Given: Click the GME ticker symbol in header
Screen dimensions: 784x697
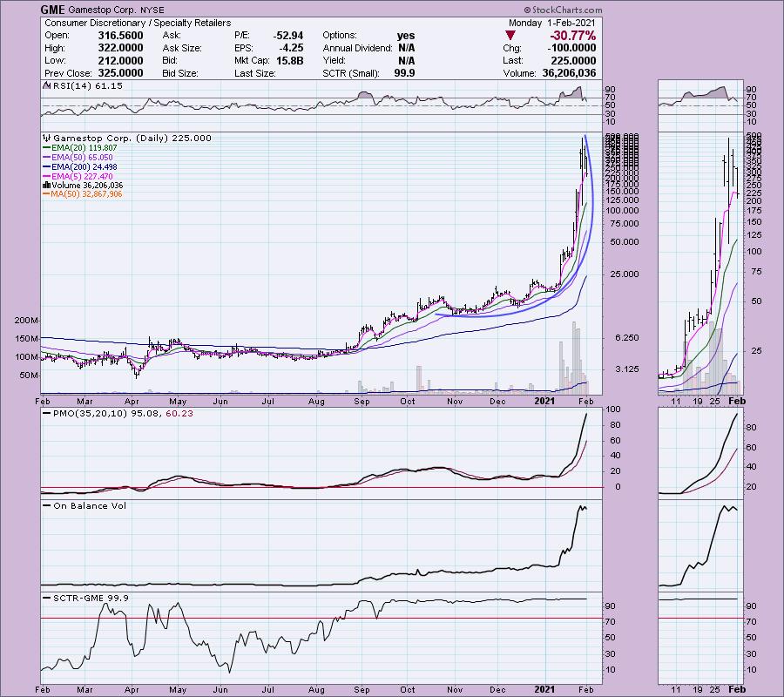Looking at the screenshot, I should click(x=55, y=10).
